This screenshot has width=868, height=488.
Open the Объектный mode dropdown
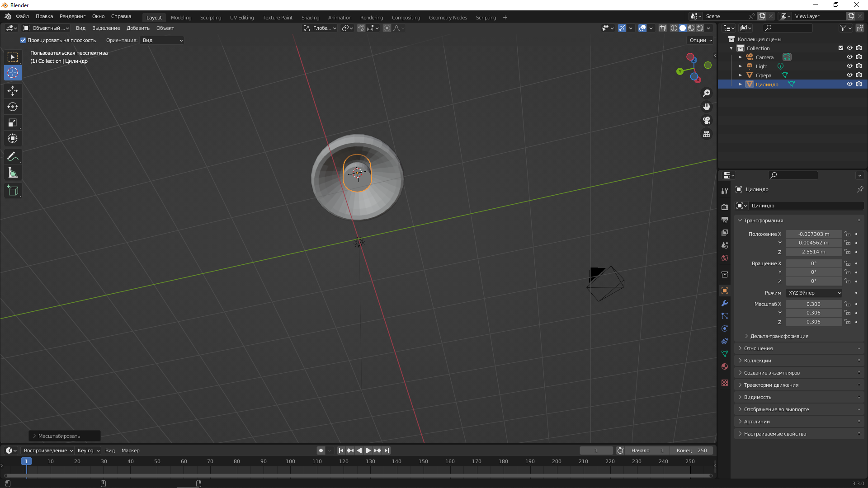pos(46,28)
